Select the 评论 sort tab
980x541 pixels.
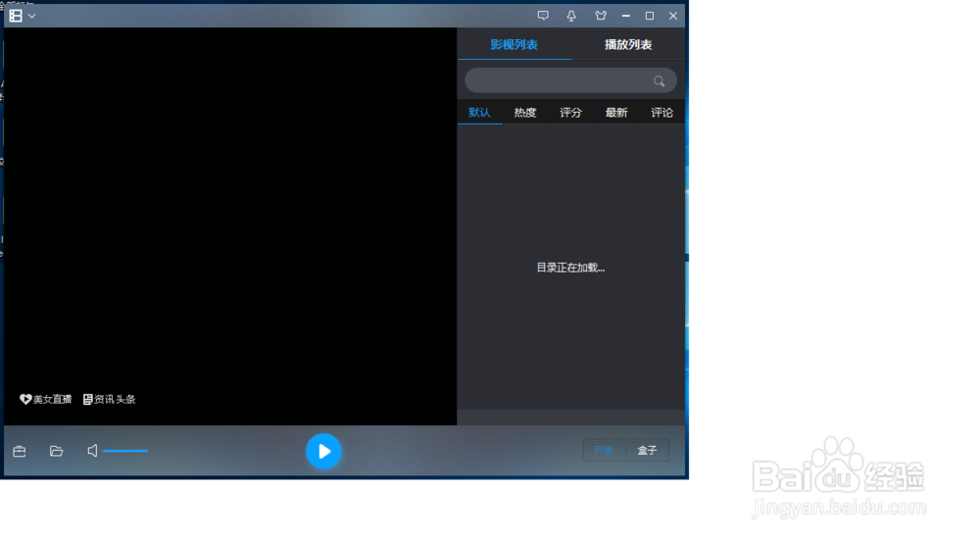(661, 113)
